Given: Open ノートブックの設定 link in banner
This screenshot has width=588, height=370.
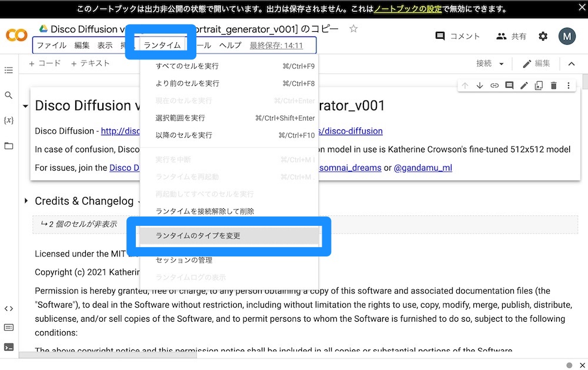Looking at the screenshot, I should (407, 9).
